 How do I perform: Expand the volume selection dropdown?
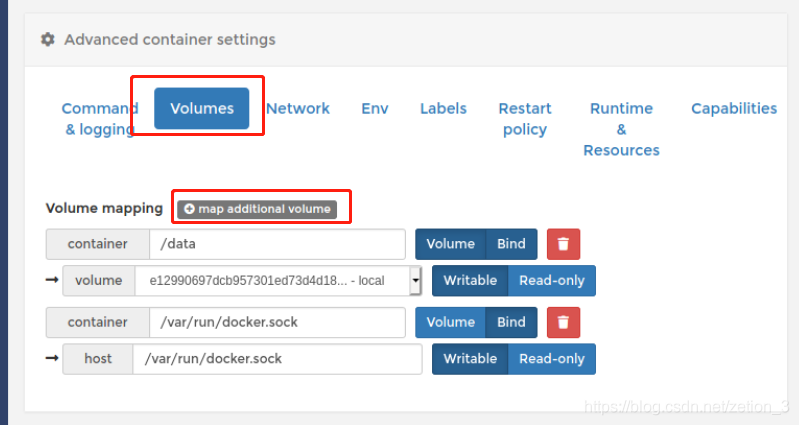point(414,282)
